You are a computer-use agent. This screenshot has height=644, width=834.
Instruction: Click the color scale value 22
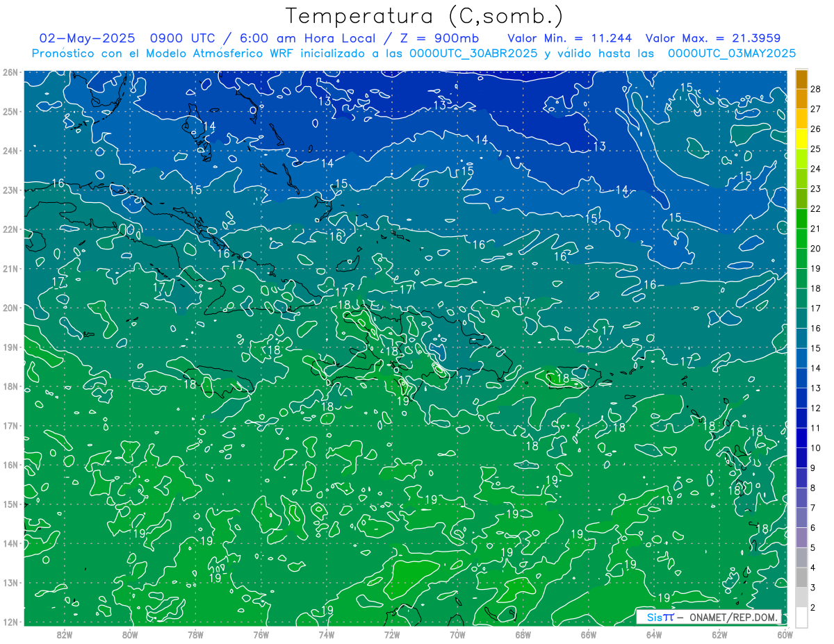click(x=816, y=208)
